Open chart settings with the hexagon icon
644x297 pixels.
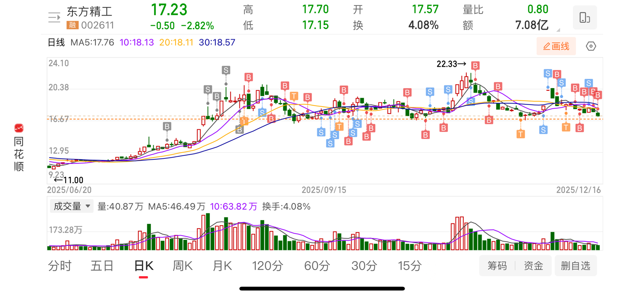click(591, 46)
